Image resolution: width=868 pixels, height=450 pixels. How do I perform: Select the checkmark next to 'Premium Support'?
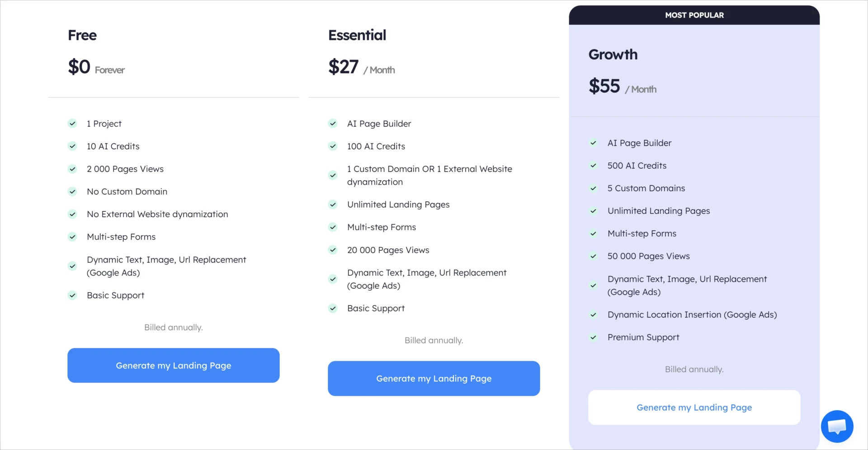click(593, 337)
